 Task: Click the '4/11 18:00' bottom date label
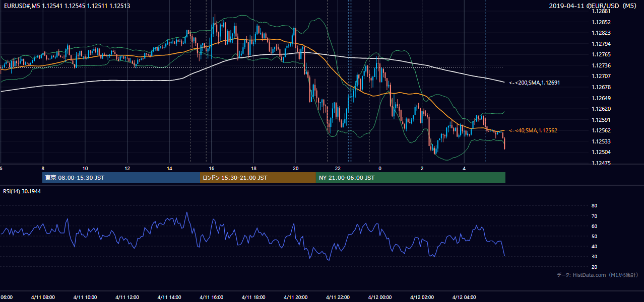pos(253,297)
